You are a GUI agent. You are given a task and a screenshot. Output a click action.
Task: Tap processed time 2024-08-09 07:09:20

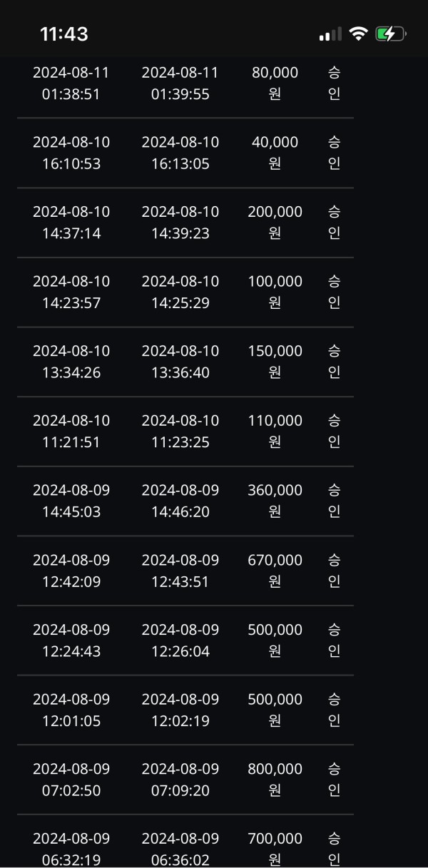coord(180,780)
